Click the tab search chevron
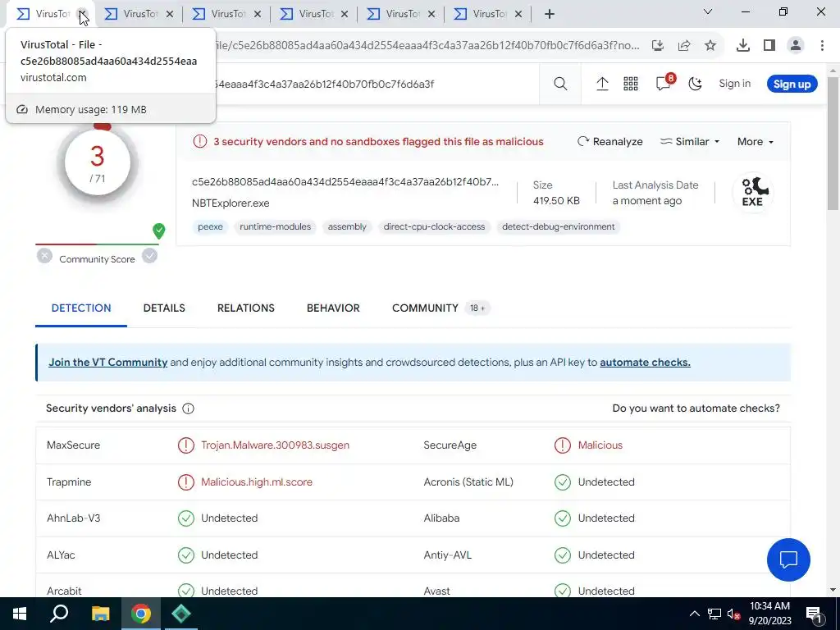This screenshot has width=840, height=630. pyautogui.click(x=708, y=11)
